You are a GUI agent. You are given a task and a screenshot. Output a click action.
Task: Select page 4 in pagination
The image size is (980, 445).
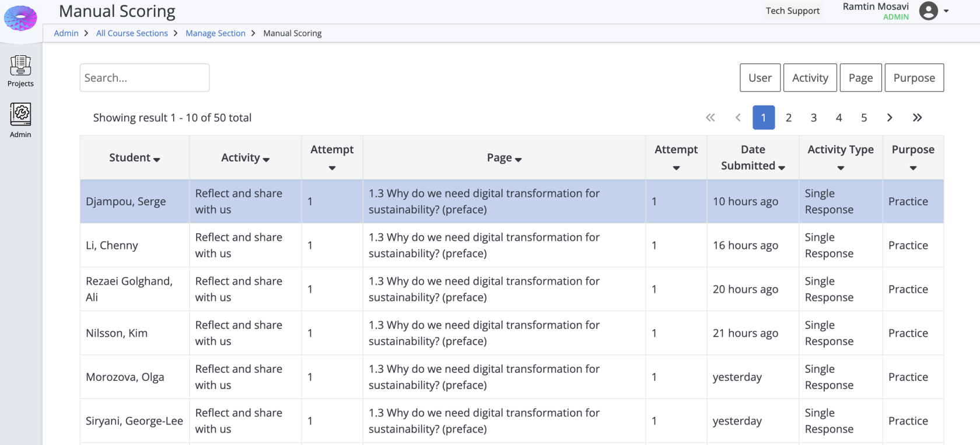839,118
